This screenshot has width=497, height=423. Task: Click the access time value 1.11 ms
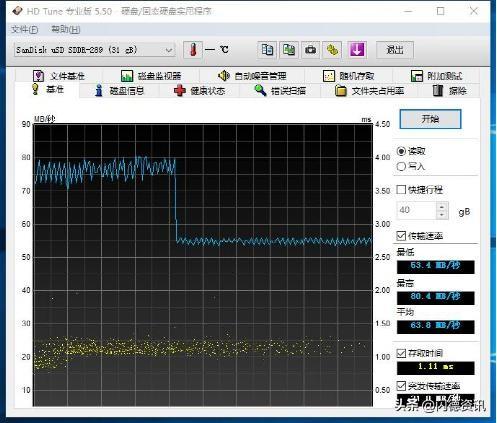pos(435,368)
